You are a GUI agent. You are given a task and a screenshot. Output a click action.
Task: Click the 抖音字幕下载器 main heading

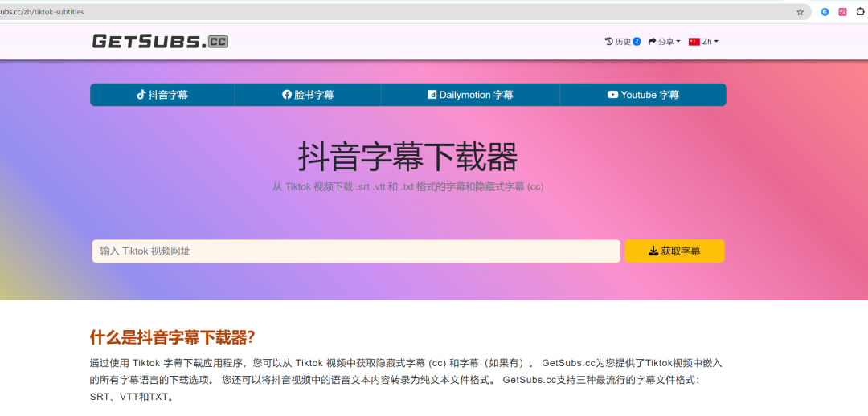407,156
